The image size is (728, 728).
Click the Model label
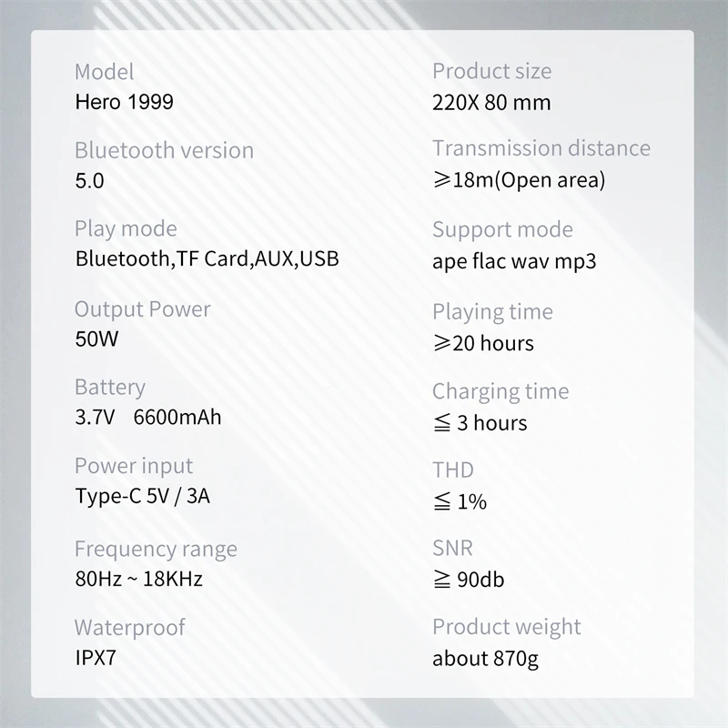tap(104, 72)
